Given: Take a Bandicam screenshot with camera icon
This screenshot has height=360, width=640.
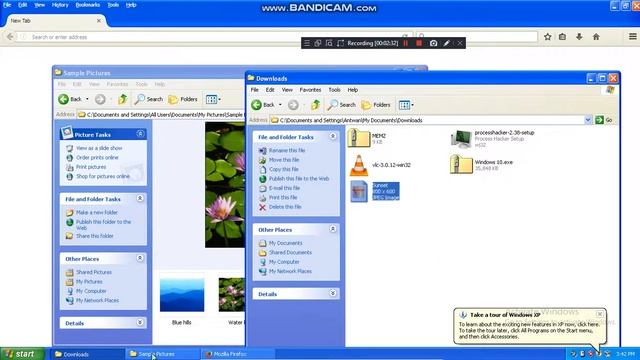Looking at the screenshot, I should (x=433, y=43).
